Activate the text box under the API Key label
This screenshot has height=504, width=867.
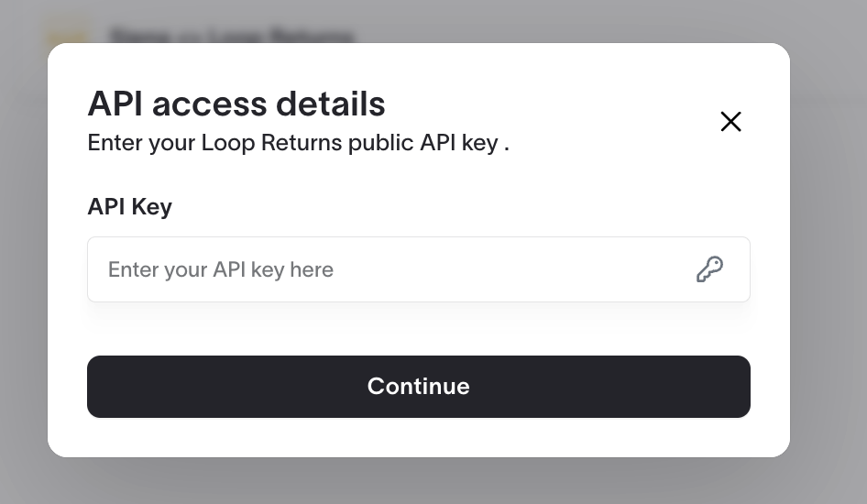(419, 269)
